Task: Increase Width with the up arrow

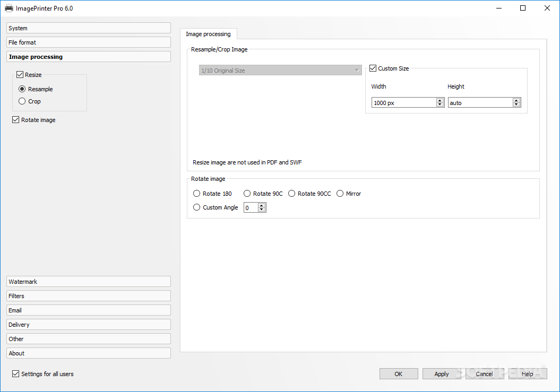Action: coord(440,100)
